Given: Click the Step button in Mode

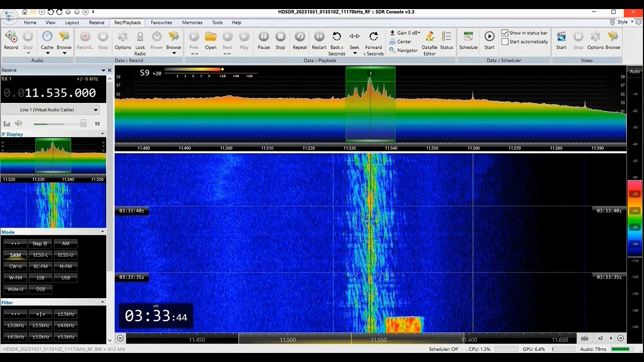Looking at the screenshot, I should (x=40, y=243).
